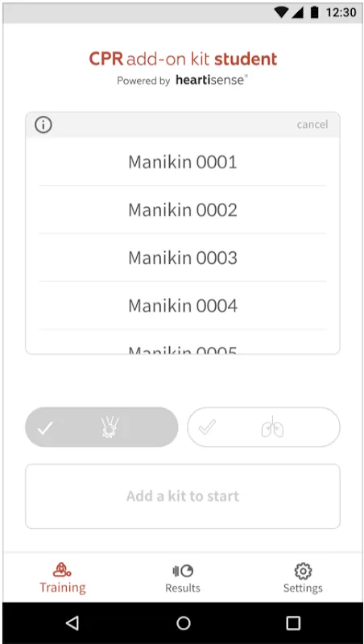
Task: Toggle the ventilation mode checkmark
Action: 207,428
